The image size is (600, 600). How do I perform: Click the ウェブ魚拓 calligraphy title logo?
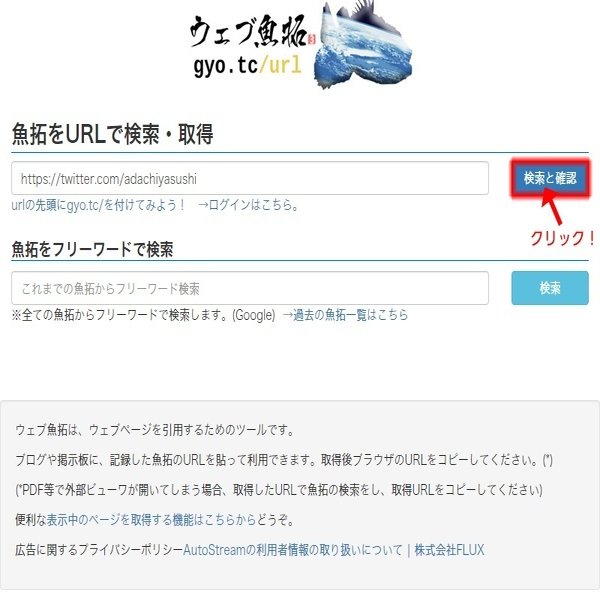(248, 31)
